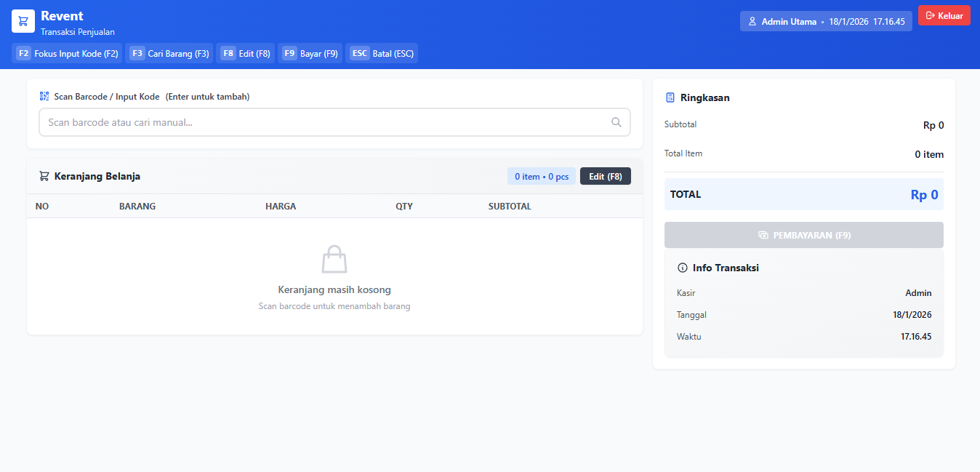This screenshot has width=980, height=472.
Task: Select Fokus Input Kode (F2) shortcut
Action: (x=67, y=53)
